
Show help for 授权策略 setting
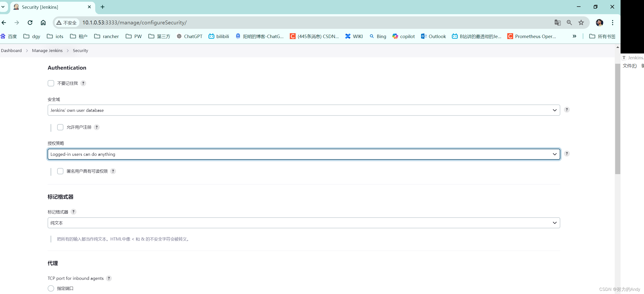[x=567, y=154]
